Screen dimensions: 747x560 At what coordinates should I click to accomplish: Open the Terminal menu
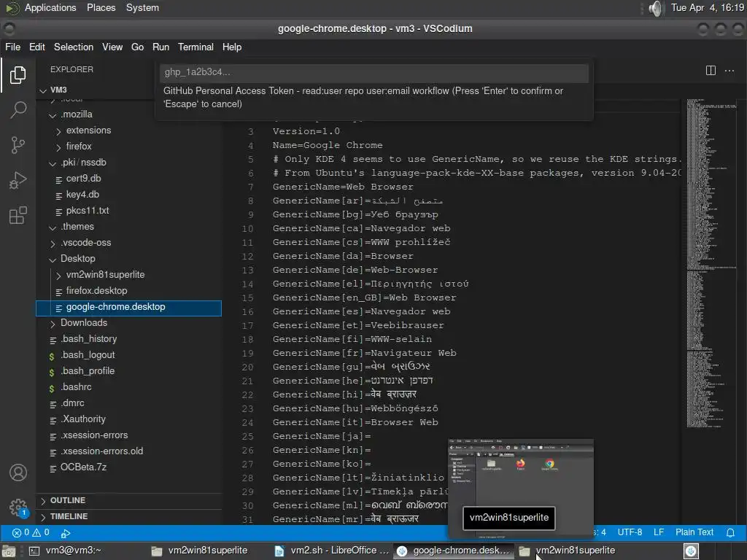pos(196,47)
